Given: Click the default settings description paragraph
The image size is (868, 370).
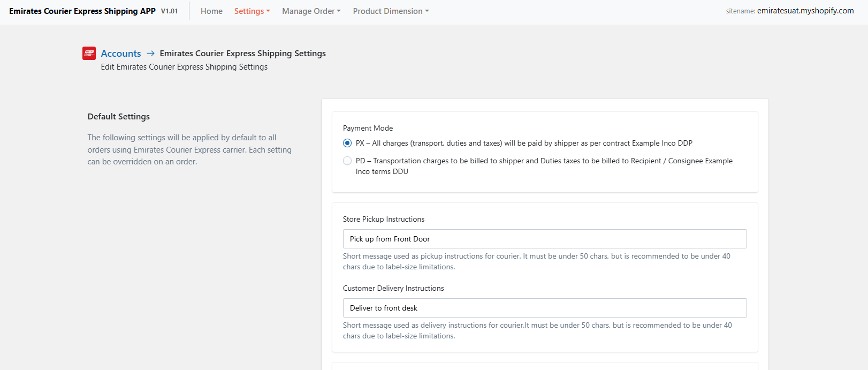Looking at the screenshot, I should pos(189,149).
